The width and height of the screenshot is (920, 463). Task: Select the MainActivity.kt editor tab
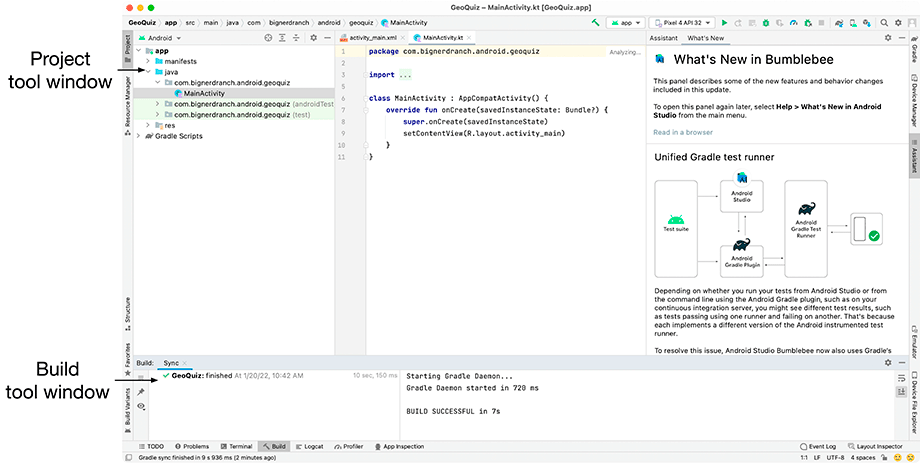[443, 38]
